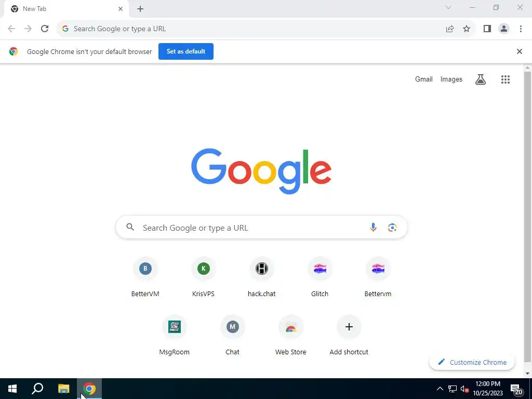
Task: Open the Google apps grid
Action: tap(505, 79)
